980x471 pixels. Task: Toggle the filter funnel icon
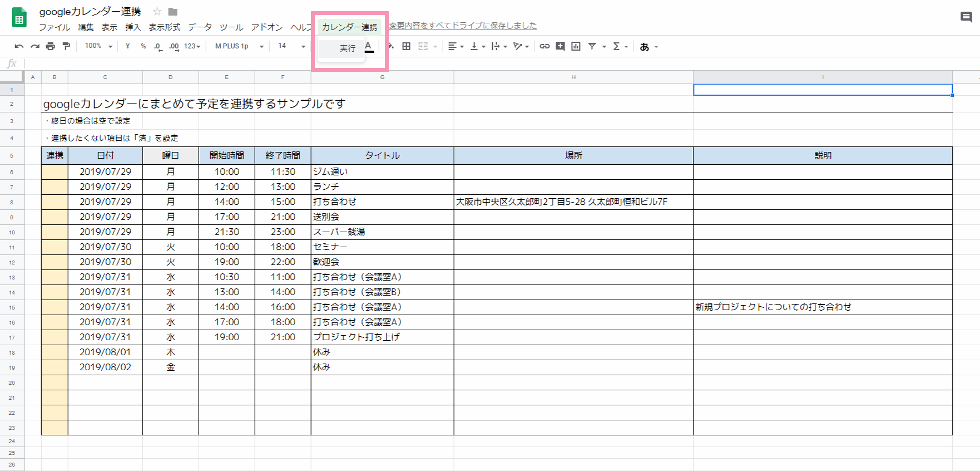point(592,46)
